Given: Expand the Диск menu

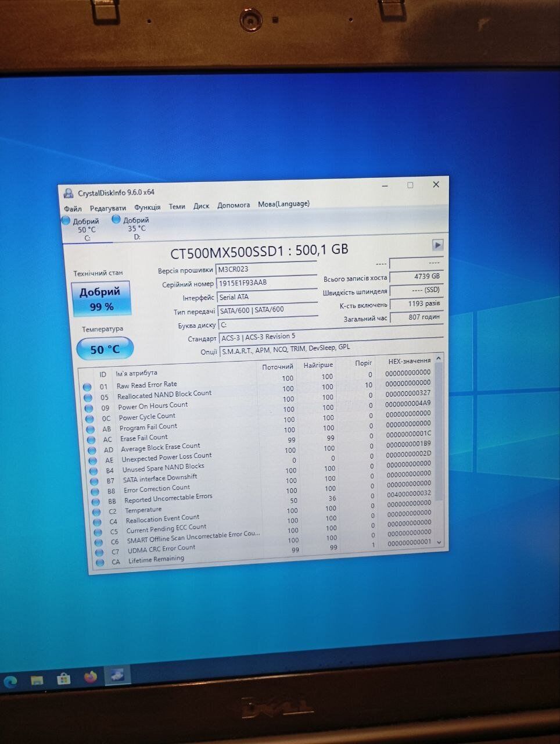Looking at the screenshot, I should pyautogui.click(x=201, y=206).
